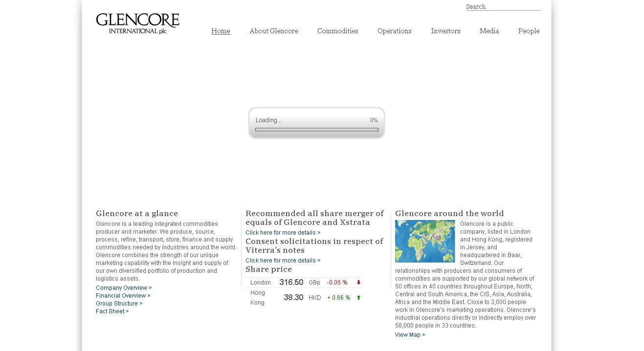
Task: Click the world map thumbnail
Action: 425,241
